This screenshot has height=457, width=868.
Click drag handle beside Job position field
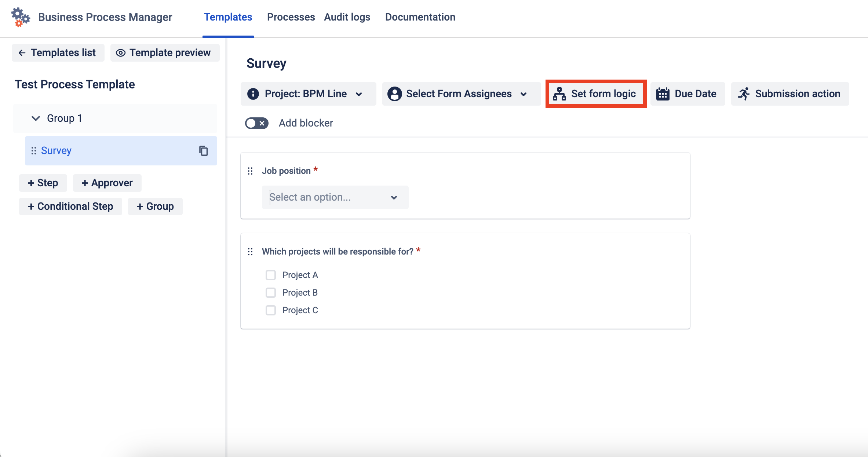(x=250, y=171)
